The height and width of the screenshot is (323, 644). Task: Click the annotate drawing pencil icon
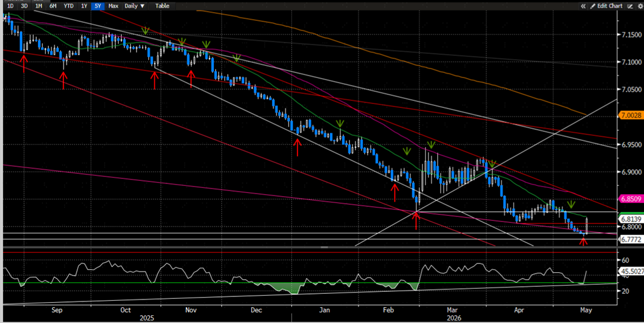[x=631, y=6]
